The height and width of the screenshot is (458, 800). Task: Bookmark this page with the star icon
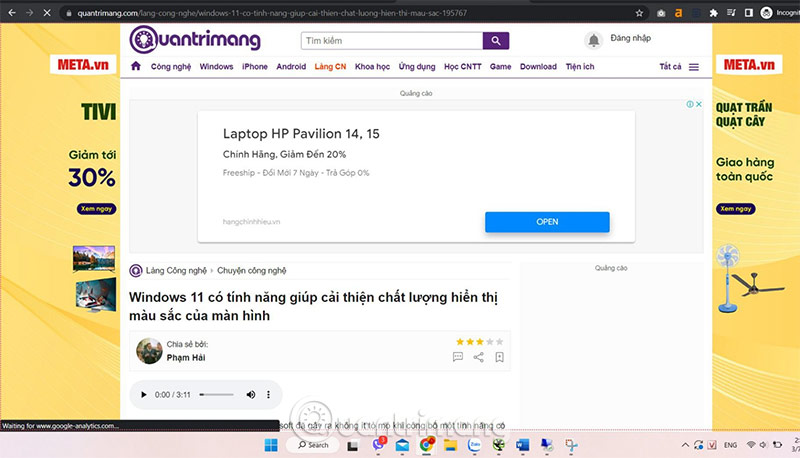click(x=639, y=13)
